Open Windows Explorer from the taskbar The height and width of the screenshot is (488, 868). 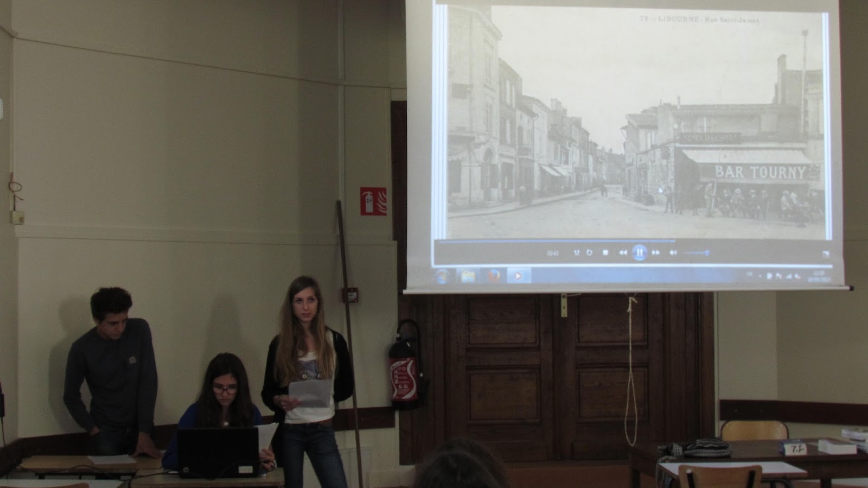pos(468,276)
